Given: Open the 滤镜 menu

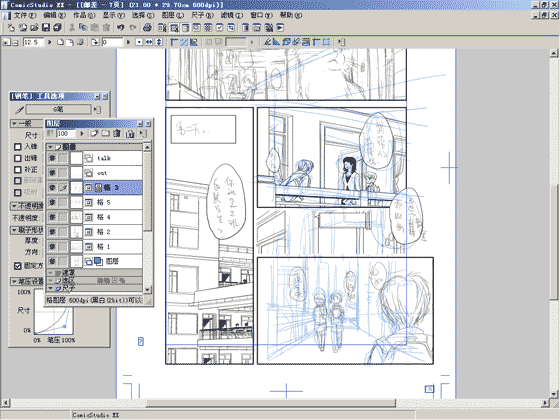Looking at the screenshot, I should [231, 15].
